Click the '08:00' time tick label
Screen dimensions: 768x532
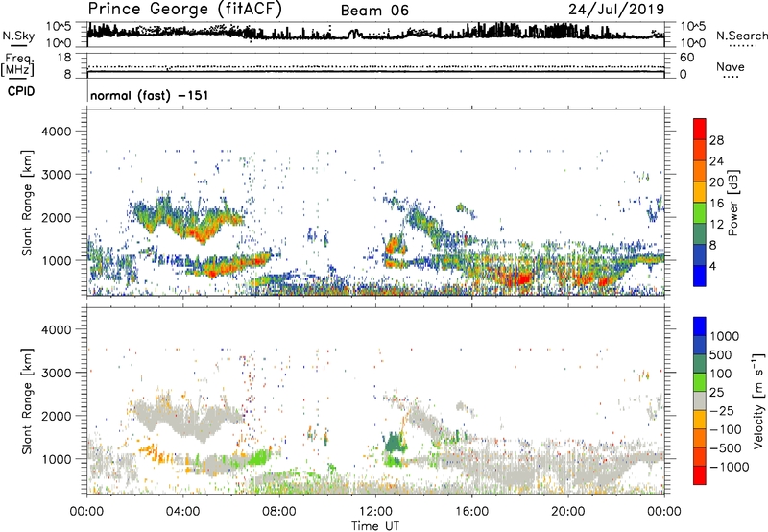(x=279, y=512)
